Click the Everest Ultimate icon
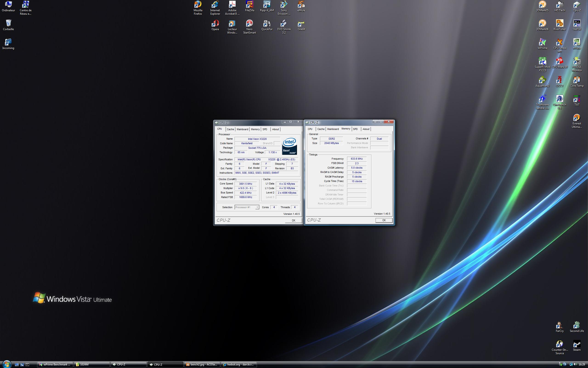Viewport: 588px width, 368px height. click(577, 121)
